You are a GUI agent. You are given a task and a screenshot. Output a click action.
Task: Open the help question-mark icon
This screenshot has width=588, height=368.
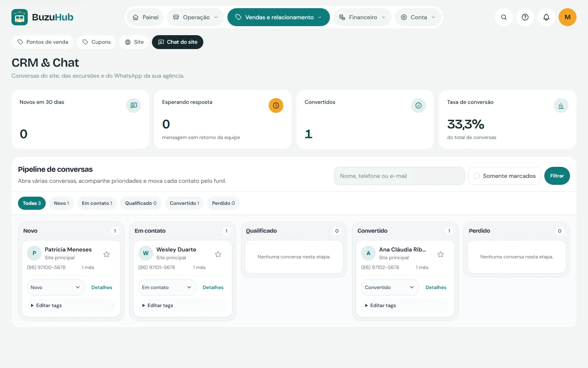tap(525, 17)
